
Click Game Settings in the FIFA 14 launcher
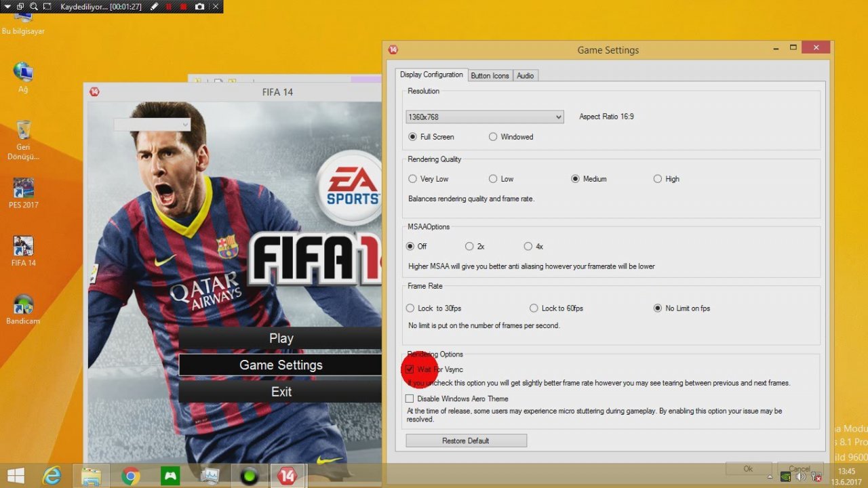point(281,365)
